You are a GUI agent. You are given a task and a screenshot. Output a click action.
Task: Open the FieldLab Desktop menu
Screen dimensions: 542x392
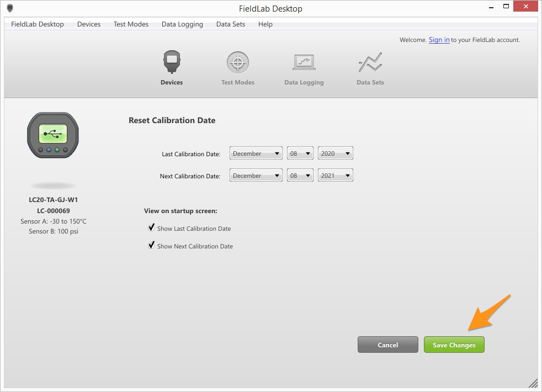38,24
